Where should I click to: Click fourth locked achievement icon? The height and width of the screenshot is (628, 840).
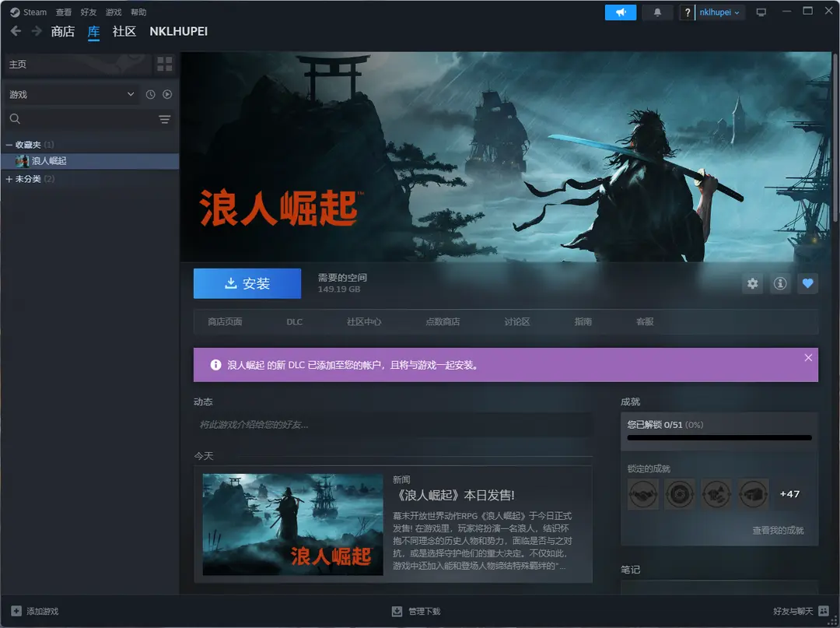(x=753, y=494)
